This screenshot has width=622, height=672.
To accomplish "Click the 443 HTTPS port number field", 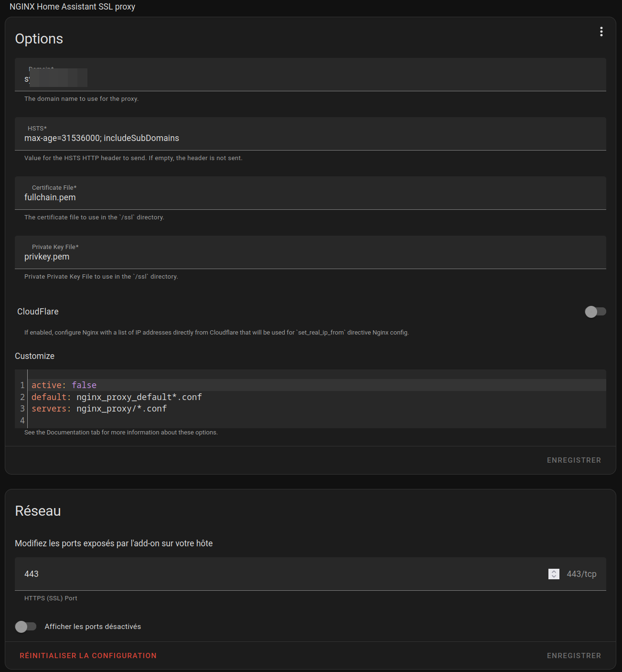I will click(x=282, y=574).
